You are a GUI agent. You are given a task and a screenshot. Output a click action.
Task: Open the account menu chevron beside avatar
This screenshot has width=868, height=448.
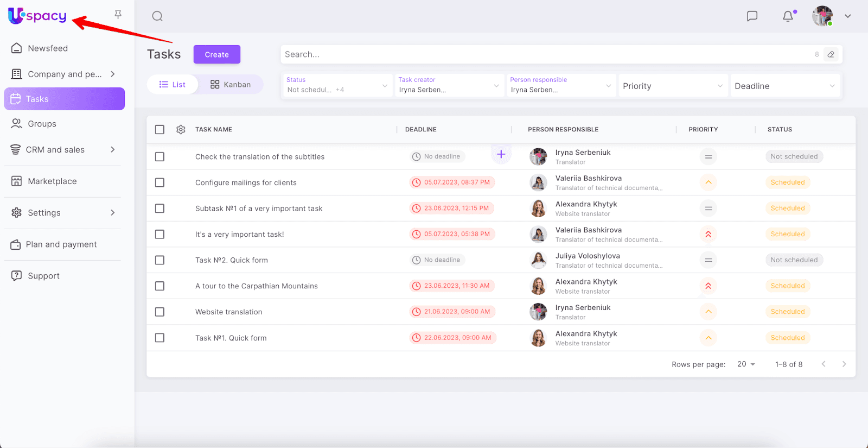pyautogui.click(x=848, y=16)
